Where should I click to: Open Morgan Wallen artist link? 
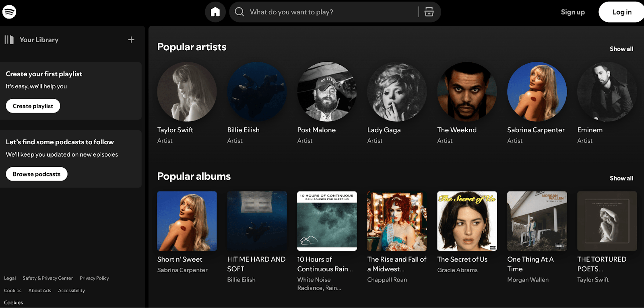[528, 280]
